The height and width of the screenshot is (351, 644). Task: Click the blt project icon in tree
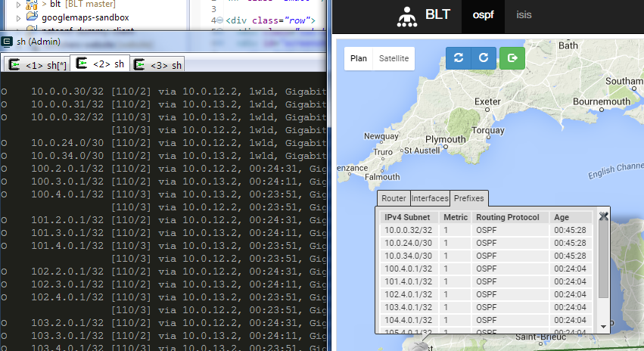pyautogui.click(x=32, y=5)
